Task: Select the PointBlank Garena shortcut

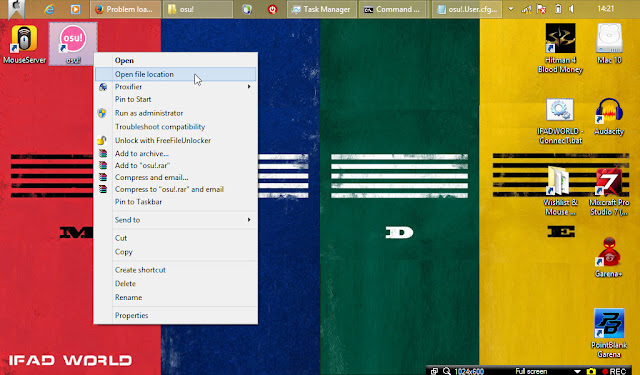Action: (609, 333)
